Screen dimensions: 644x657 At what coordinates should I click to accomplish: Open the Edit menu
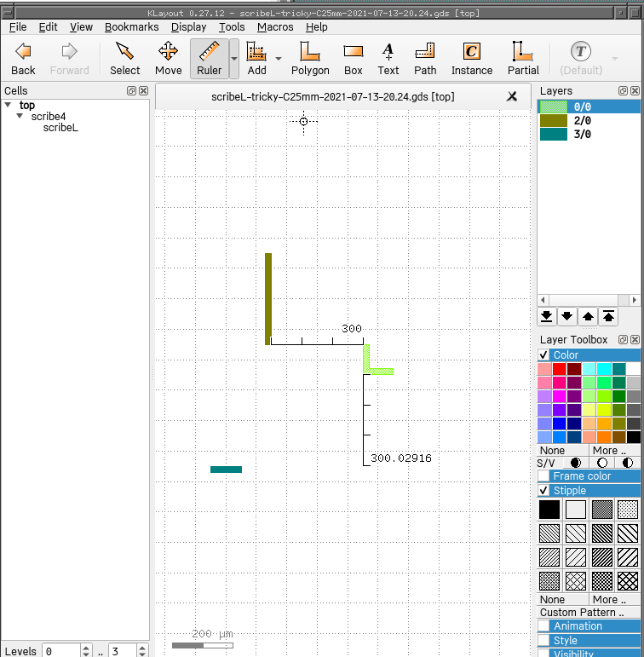click(x=48, y=27)
